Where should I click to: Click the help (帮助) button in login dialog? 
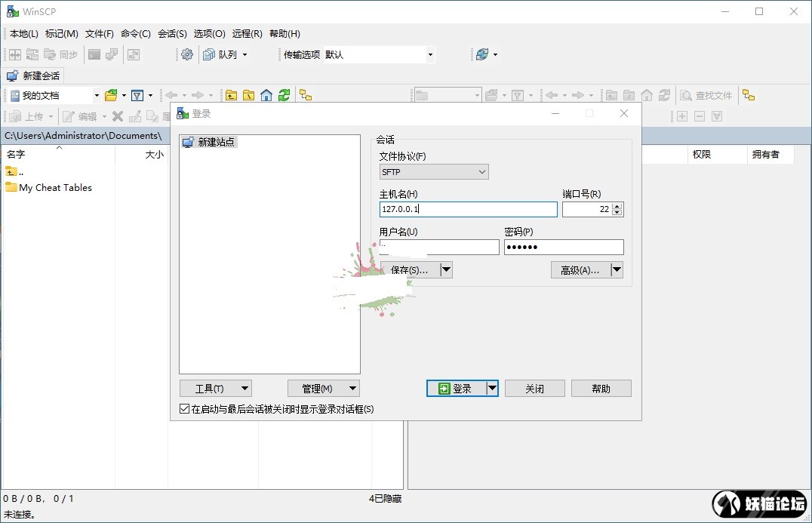601,389
